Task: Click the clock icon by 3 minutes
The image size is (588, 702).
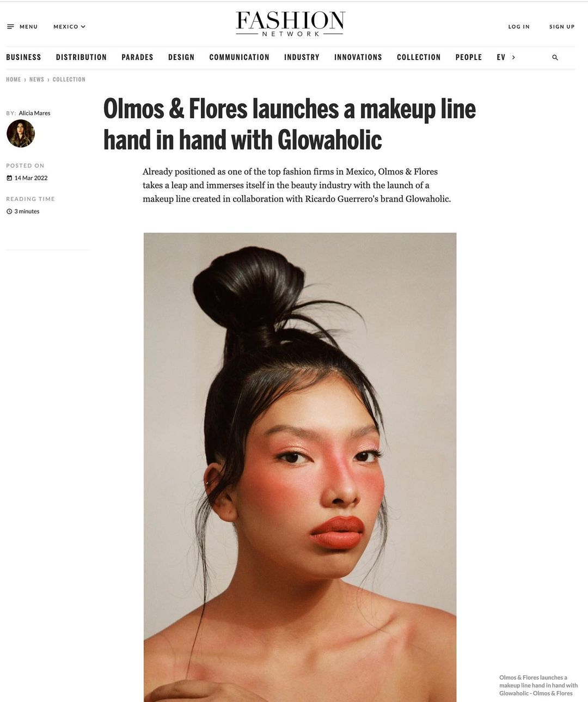Action: (x=9, y=211)
